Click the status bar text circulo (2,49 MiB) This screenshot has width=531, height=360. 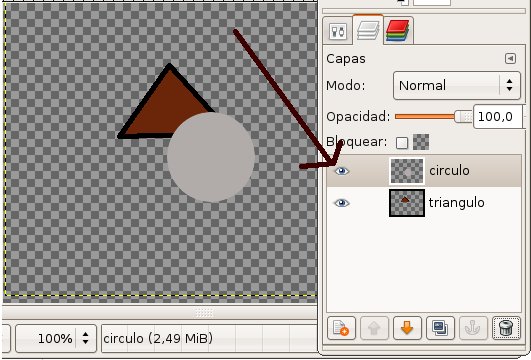[x=158, y=338]
